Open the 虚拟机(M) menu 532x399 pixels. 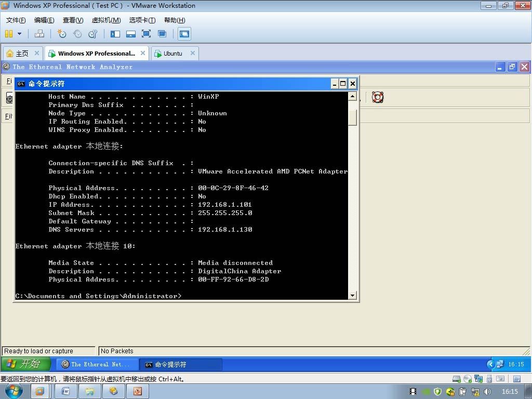tap(106, 20)
